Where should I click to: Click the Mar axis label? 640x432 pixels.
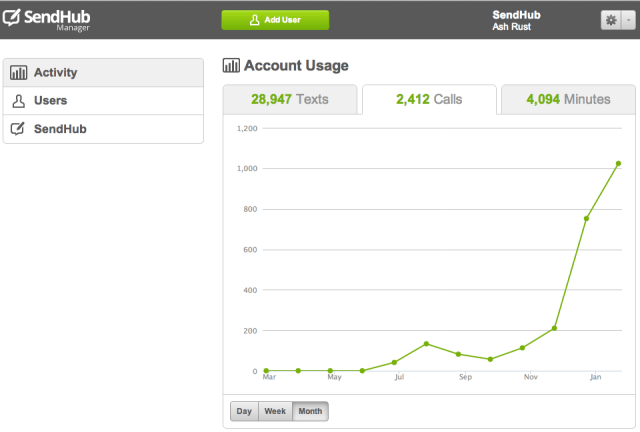[269, 377]
